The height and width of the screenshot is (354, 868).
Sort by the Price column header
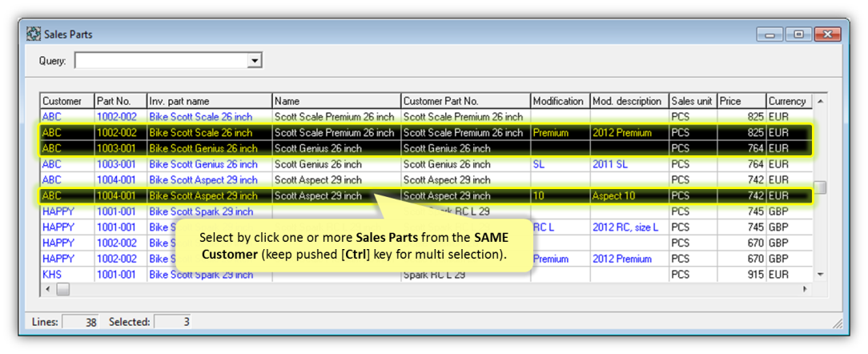click(x=741, y=102)
